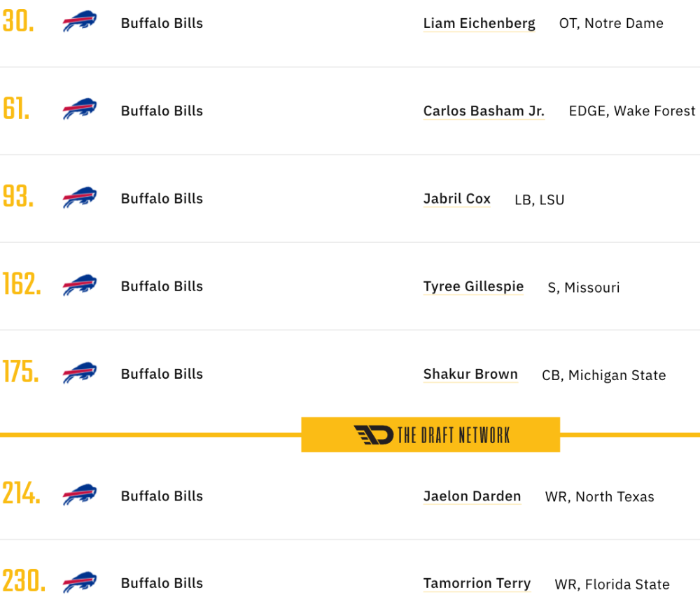Click Bills logo next to pick 230

click(x=80, y=582)
